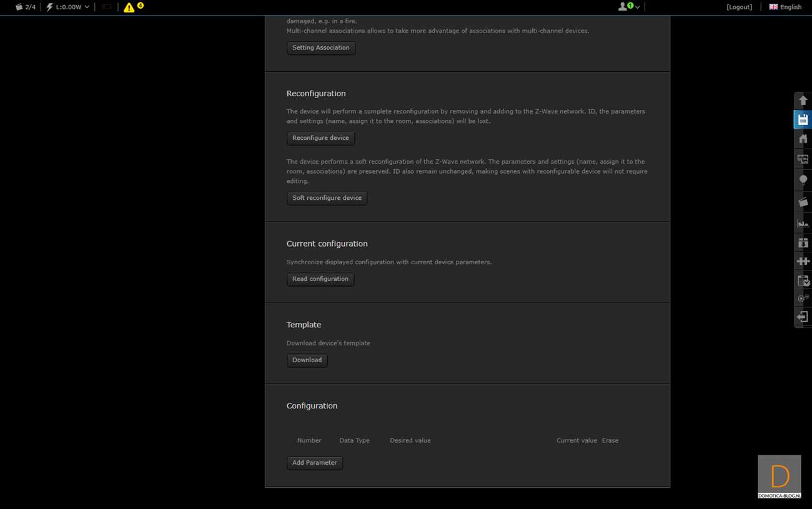Click the [Logout] link
Screen dimensions: 812x509
[740, 7]
